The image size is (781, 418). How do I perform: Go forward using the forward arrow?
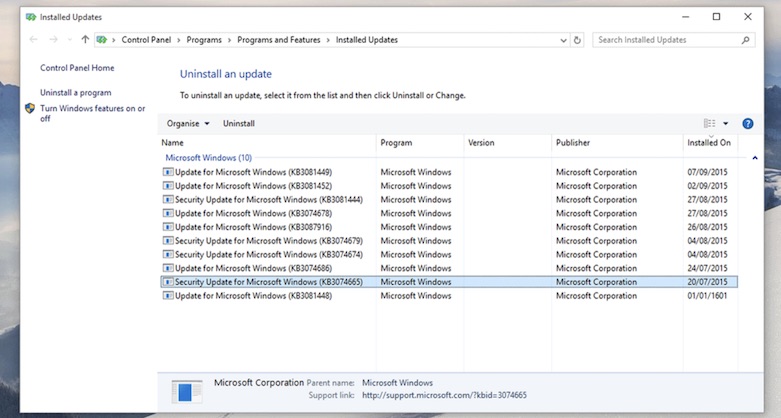[53, 40]
